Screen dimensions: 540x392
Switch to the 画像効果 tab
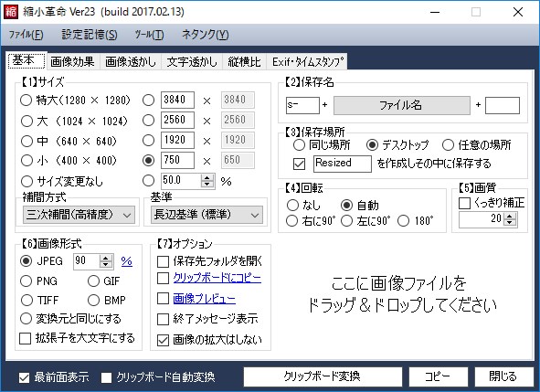(72, 61)
